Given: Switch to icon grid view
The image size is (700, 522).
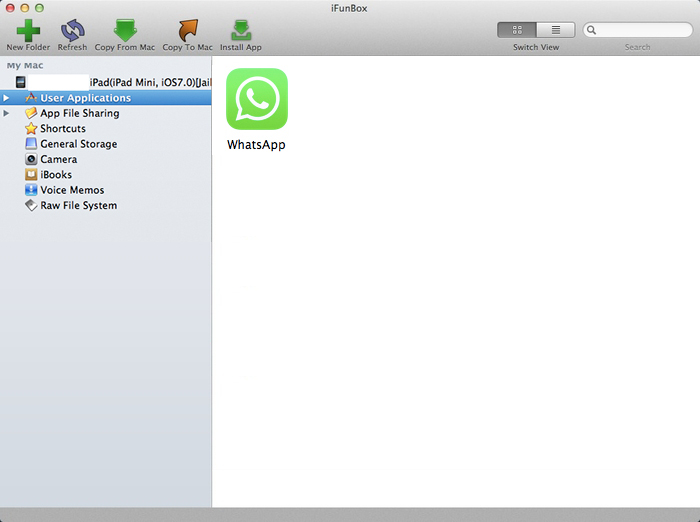Looking at the screenshot, I should 517,30.
